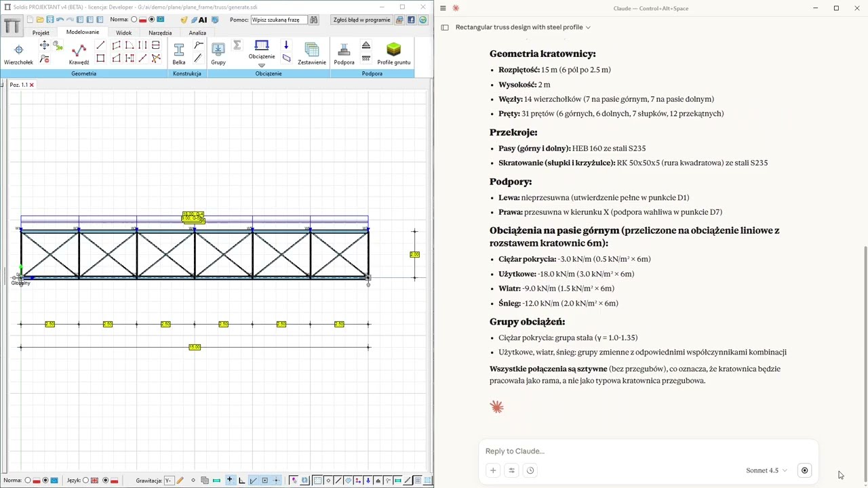Click the Facebook icon in Soldis toolbar
Image resolution: width=868 pixels, height=488 pixels.
pos(411,20)
